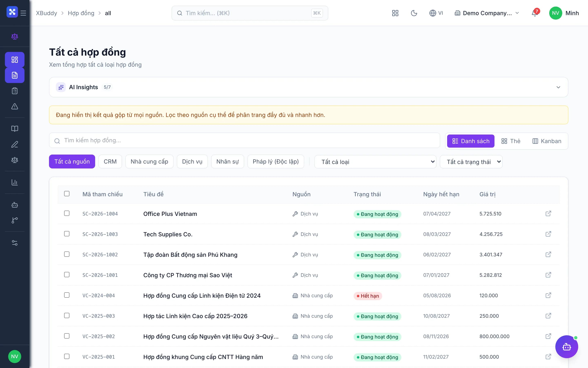Open SC-2026-1002 external link icon

click(x=548, y=254)
